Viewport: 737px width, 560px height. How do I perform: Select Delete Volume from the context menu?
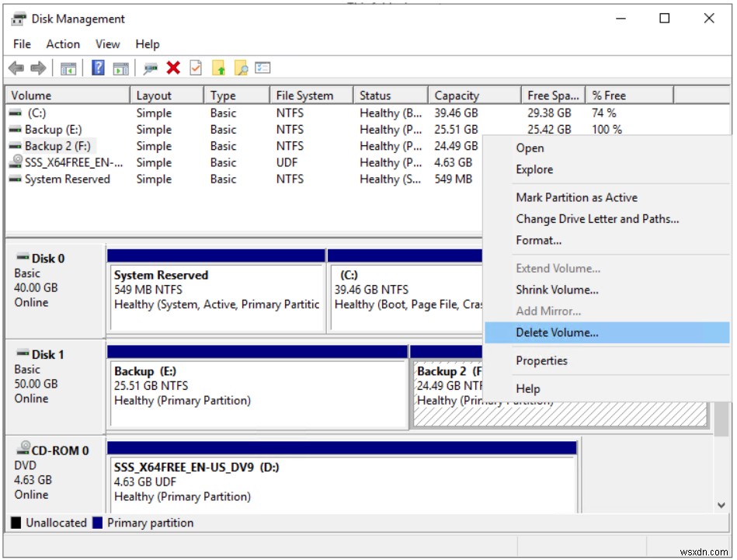pyautogui.click(x=558, y=332)
